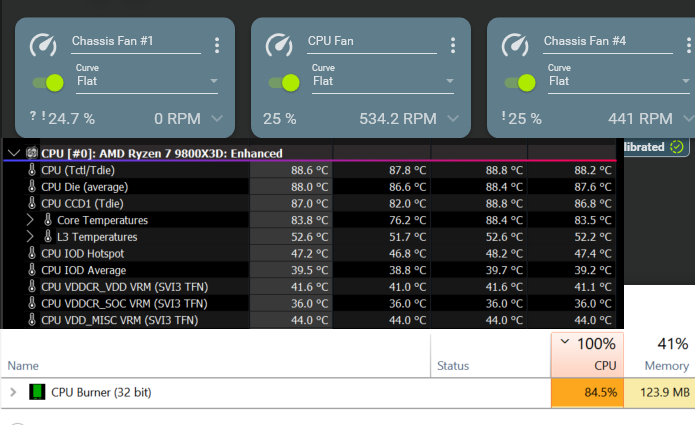Click the 39.7 °C IOD Average maximum value
The image size is (695, 425).
pyautogui.click(x=504, y=270)
